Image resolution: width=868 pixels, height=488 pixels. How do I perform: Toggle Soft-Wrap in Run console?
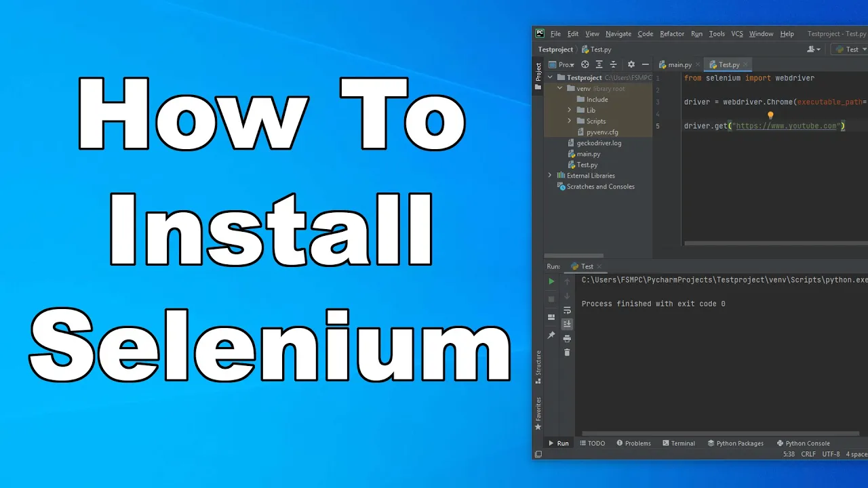coord(568,310)
